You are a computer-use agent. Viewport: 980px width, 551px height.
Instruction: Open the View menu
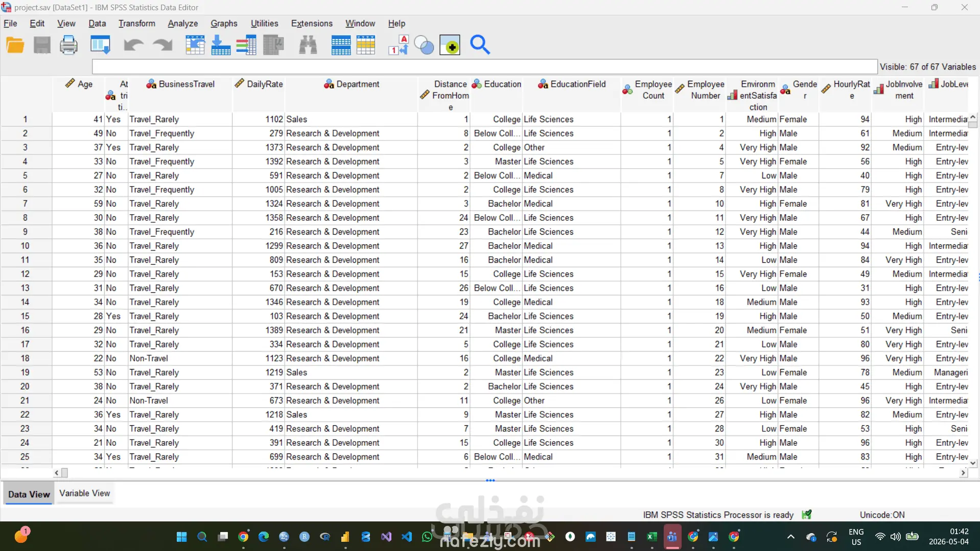pyautogui.click(x=66, y=24)
